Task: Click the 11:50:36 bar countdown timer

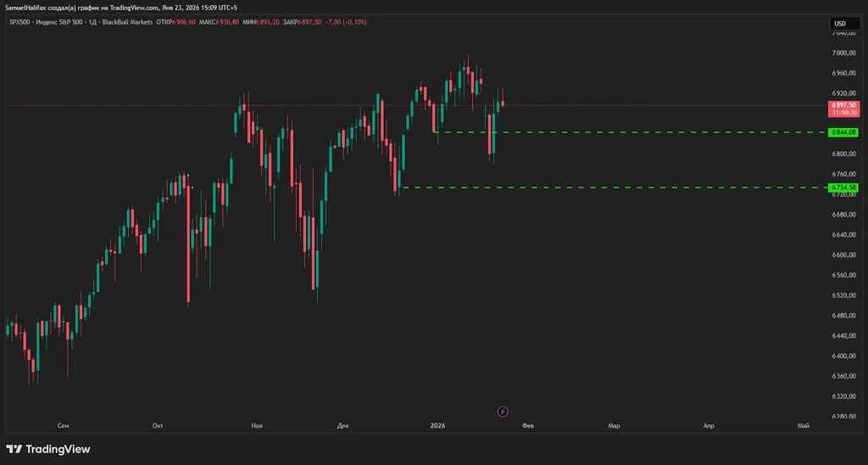Action: coord(844,113)
